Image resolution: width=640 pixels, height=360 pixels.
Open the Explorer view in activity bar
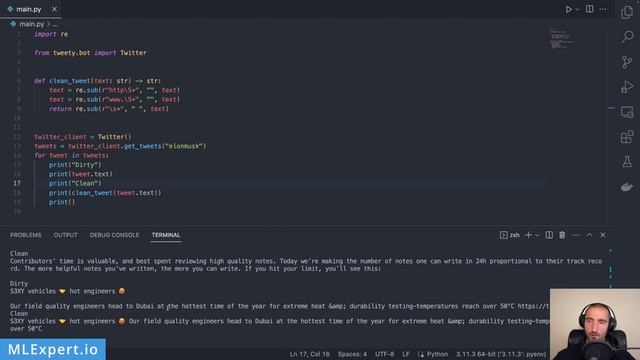point(627,12)
